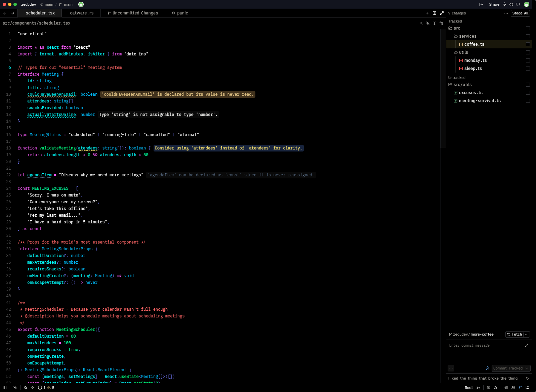Collapse the src folder in Tracked changes
The width and height of the screenshot is (536, 392).
click(x=454, y=28)
